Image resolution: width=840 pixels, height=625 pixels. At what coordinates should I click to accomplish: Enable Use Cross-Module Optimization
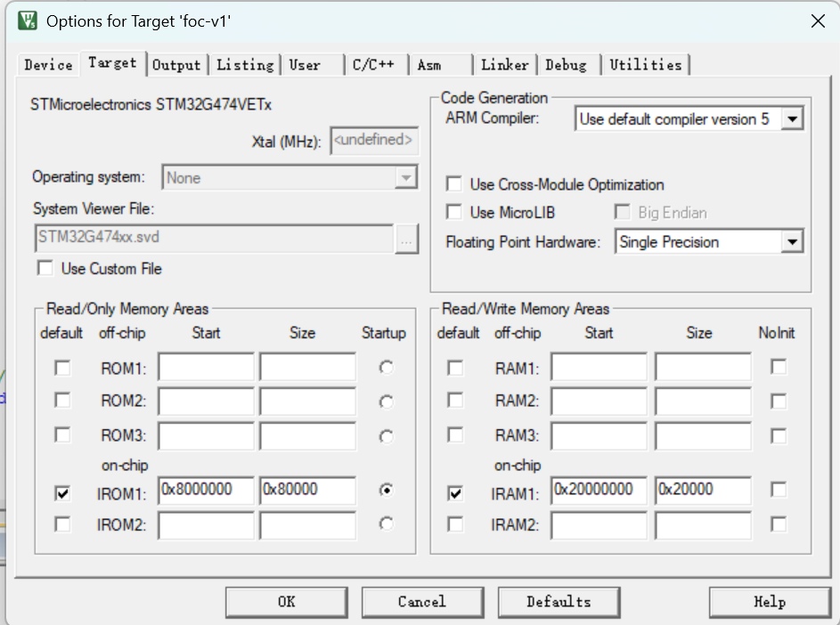pyautogui.click(x=453, y=184)
